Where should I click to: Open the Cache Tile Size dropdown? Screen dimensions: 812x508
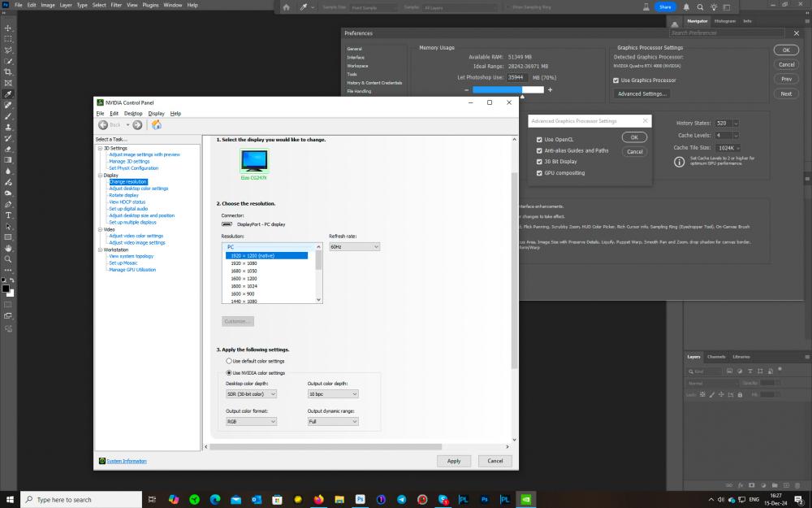point(728,148)
